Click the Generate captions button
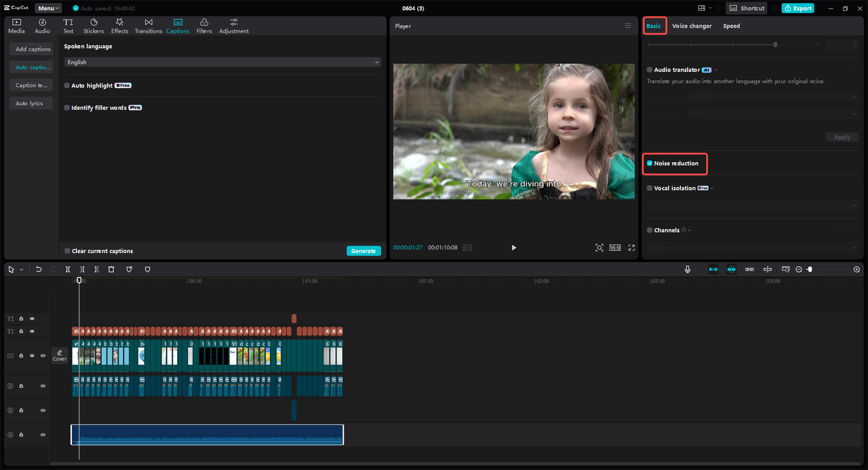 363,251
